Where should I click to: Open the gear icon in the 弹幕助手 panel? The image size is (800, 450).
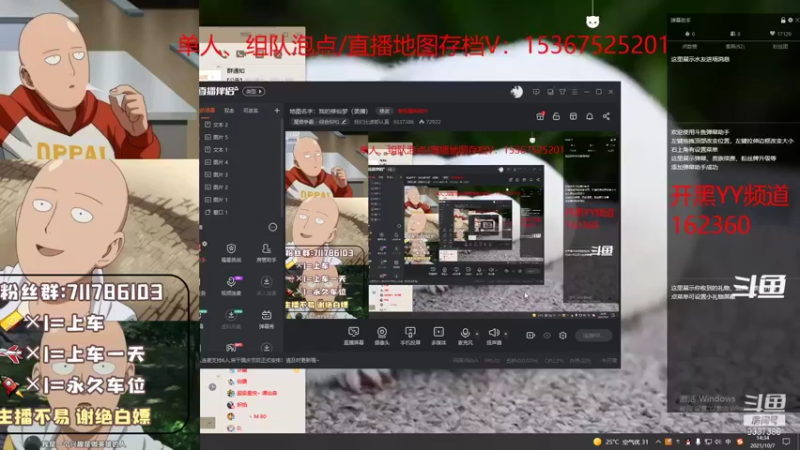[x=790, y=20]
